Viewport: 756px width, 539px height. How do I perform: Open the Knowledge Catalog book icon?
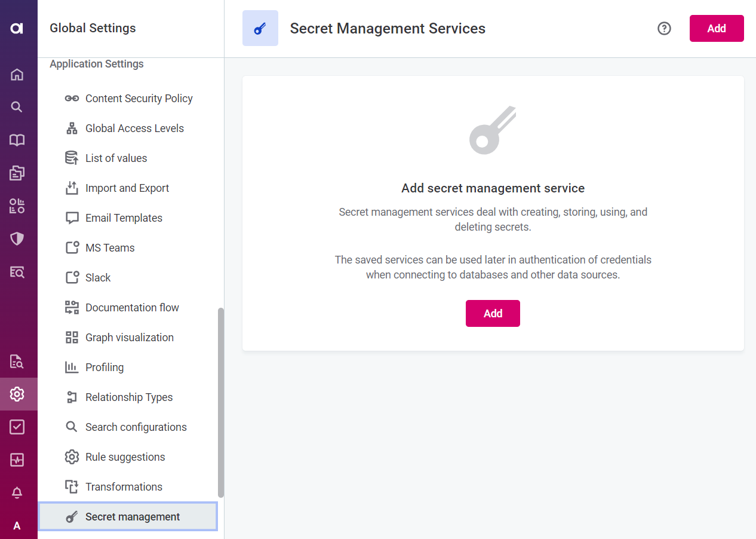(x=17, y=140)
